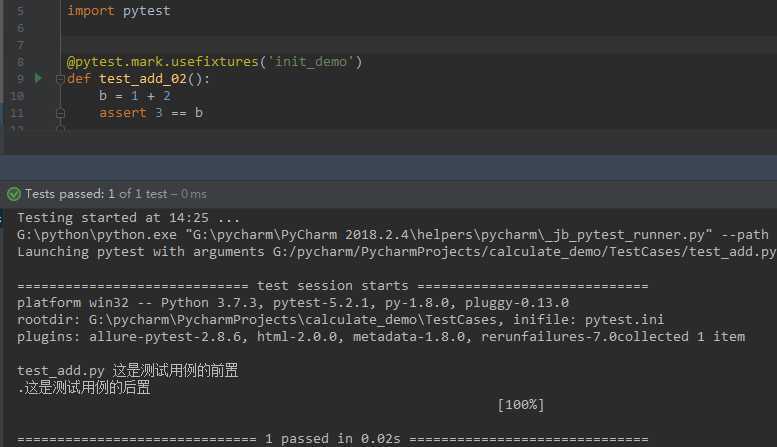The width and height of the screenshot is (777, 447).
Task: Click the @pytest.mark.usefixtures decorator line
Action: (x=215, y=62)
